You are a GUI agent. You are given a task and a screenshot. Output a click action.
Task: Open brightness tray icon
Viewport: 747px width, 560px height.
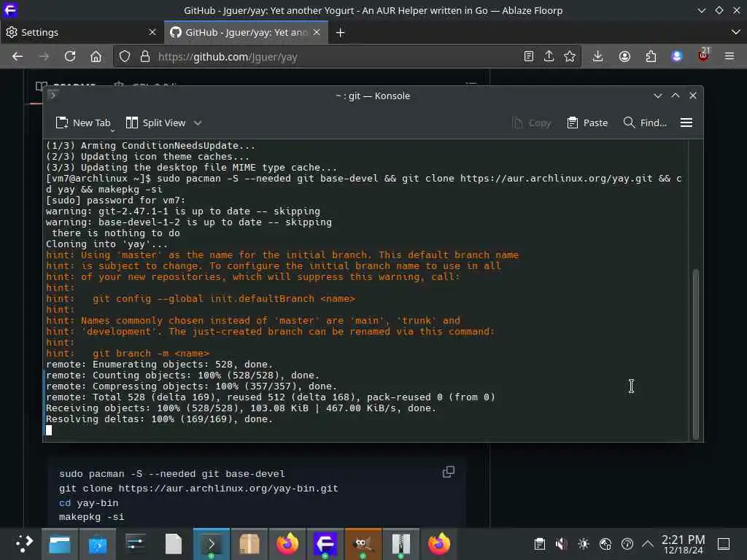click(x=583, y=544)
